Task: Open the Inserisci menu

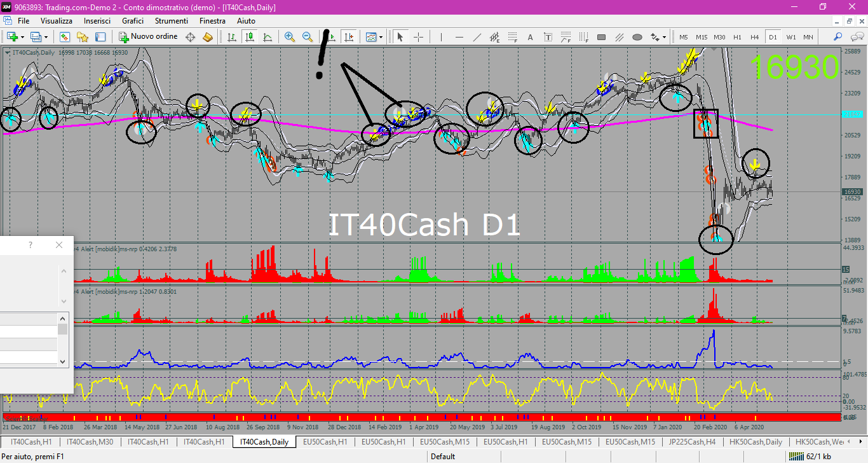Action: pos(97,21)
